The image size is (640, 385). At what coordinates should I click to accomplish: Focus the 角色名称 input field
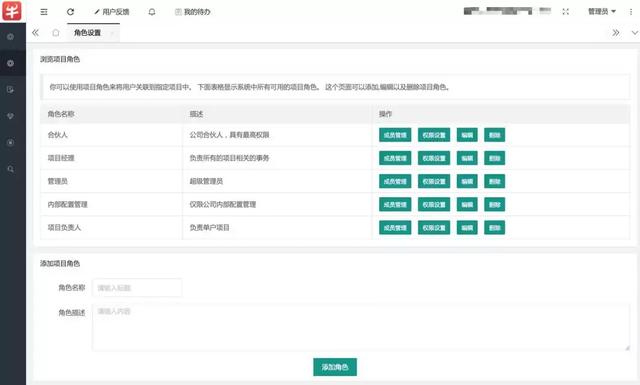137,288
